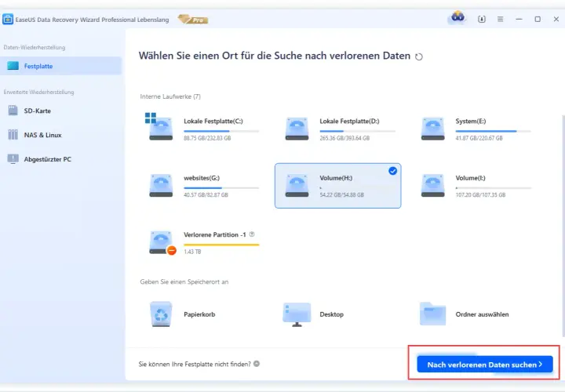Click the 41.87 GB/220.67 GB text
565x392 pixels.
click(479, 138)
